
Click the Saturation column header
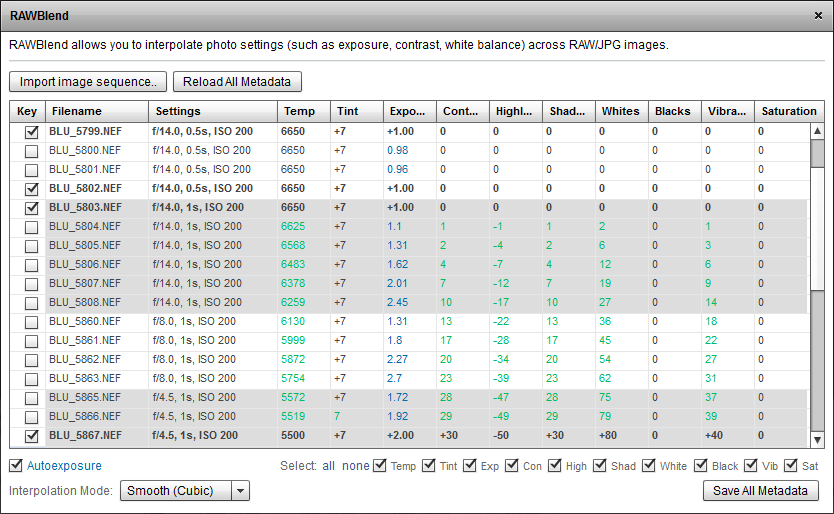(789, 111)
